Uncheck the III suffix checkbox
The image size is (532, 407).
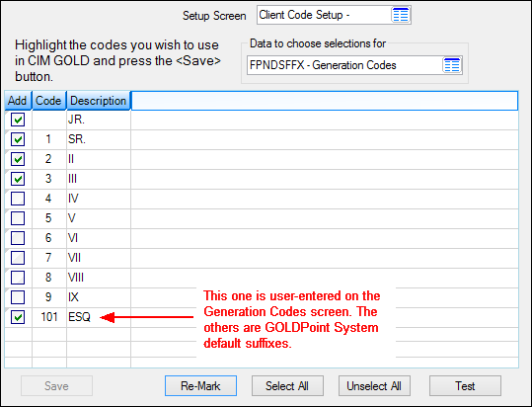point(18,179)
